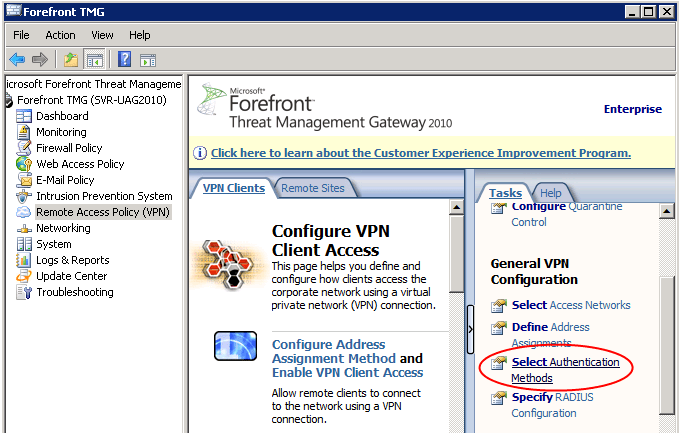679x433 pixels.
Task: Open Select Authentication Methods task link
Action: (x=565, y=370)
